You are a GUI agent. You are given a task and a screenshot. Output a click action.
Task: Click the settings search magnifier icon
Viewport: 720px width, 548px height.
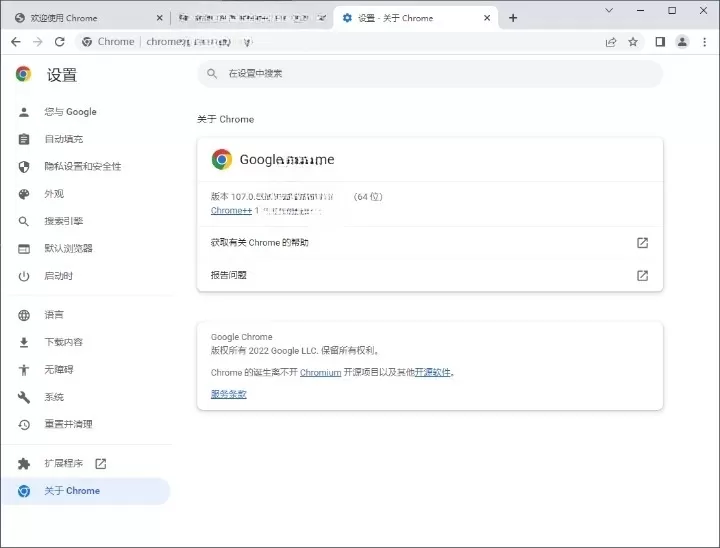coord(212,73)
